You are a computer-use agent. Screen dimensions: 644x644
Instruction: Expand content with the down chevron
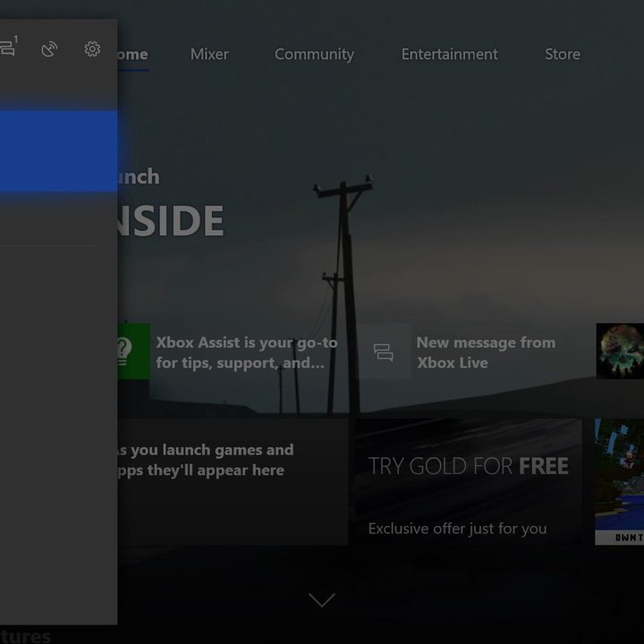322,599
